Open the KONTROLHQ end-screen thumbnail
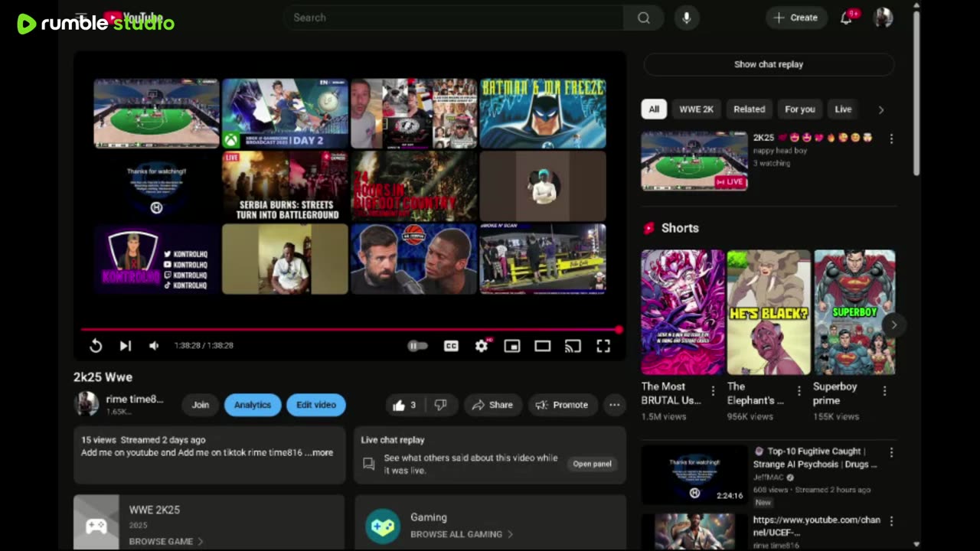 click(156, 259)
